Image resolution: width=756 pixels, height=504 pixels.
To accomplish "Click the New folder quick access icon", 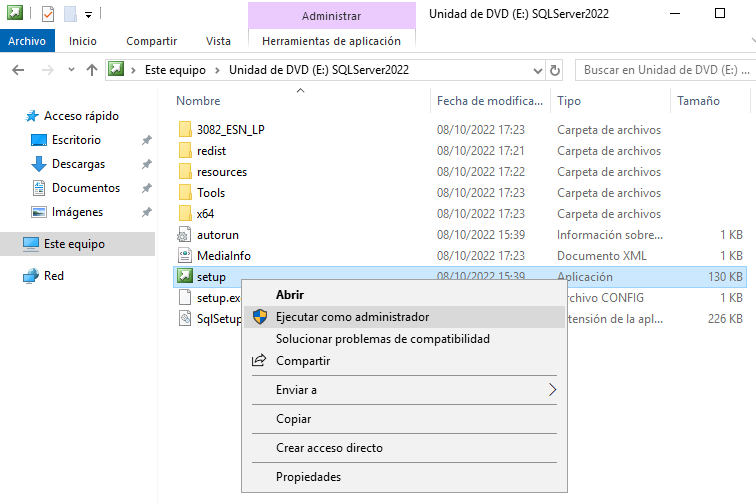I will click(x=70, y=14).
